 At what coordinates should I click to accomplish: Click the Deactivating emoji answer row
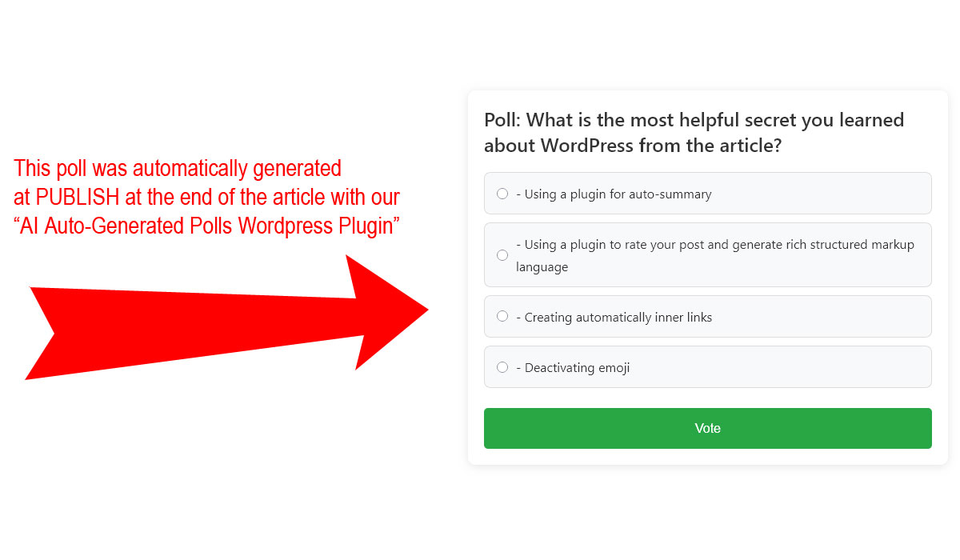[x=707, y=366]
